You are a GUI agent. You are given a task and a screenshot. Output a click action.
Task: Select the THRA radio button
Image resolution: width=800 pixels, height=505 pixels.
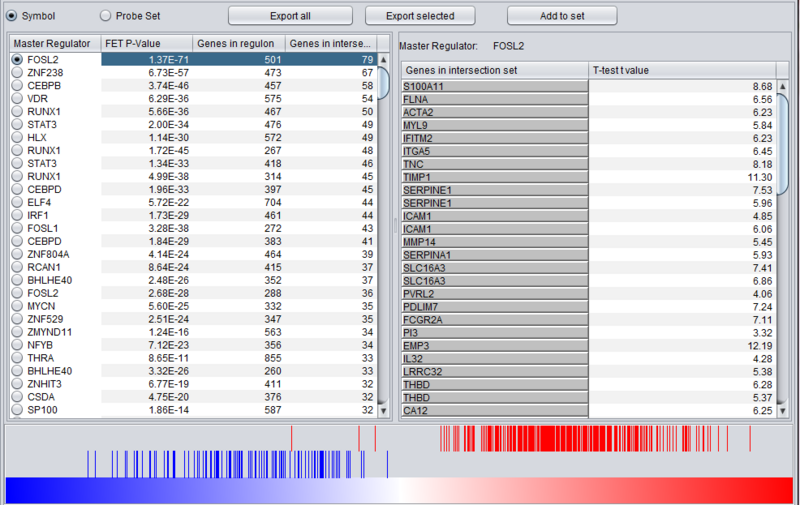tap(17, 358)
